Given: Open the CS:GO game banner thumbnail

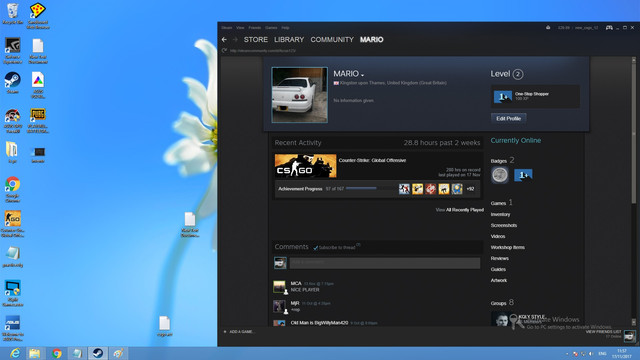Looking at the screenshot, I should pos(305,166).
